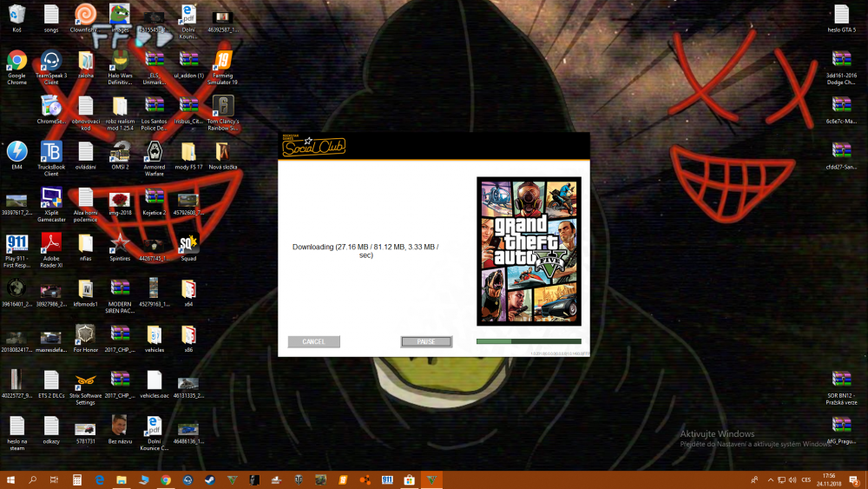Open the songs file on the desktop
The height and width of the screenshot is (489, 868).
click(51, 18)
